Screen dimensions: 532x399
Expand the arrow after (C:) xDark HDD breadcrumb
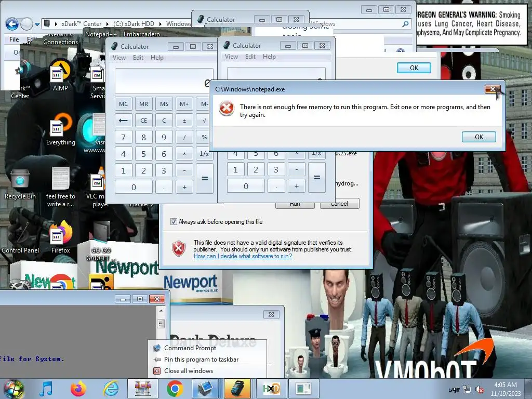point(160,24)
